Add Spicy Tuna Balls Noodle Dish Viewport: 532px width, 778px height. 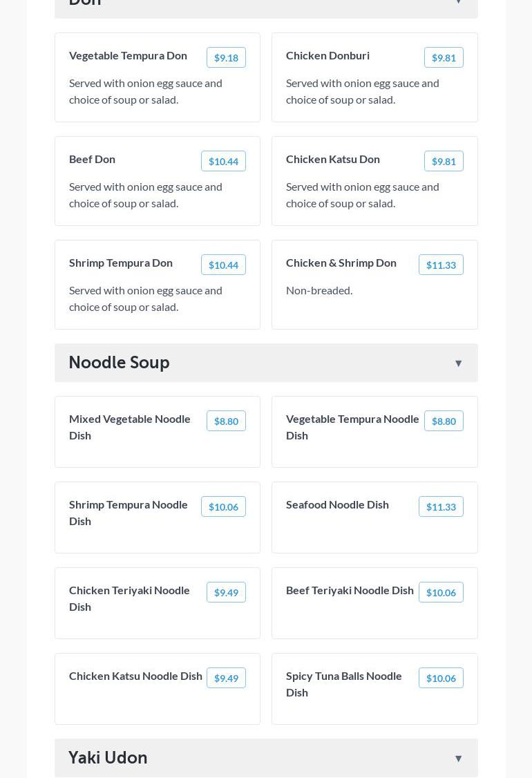tap(441, 679)
